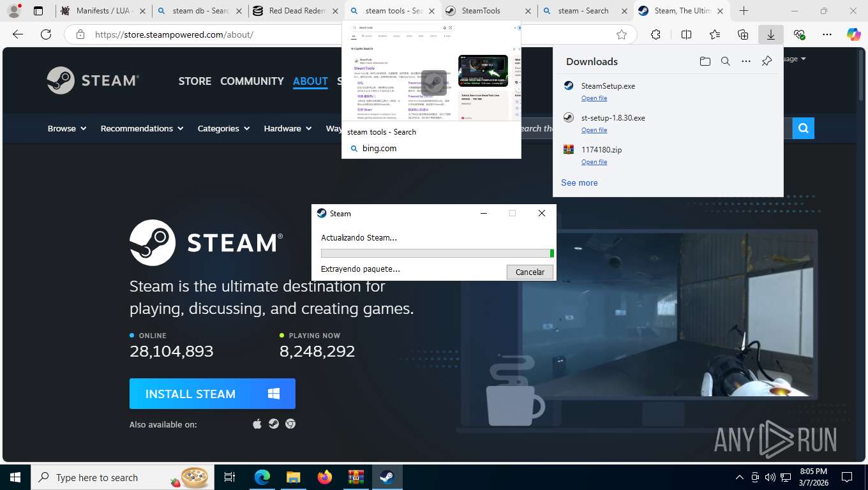Show hidden system tray icons

(740, 477)
